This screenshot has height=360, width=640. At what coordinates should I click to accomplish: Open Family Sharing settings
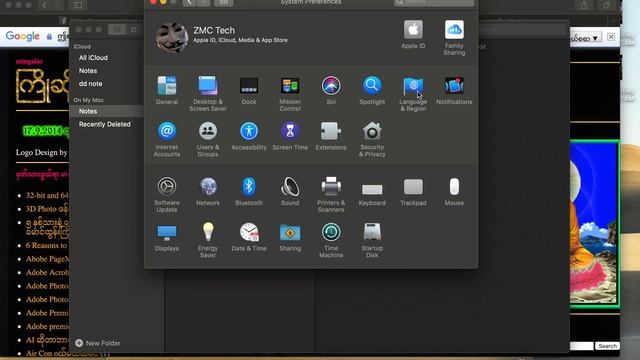tap(454, 38)
